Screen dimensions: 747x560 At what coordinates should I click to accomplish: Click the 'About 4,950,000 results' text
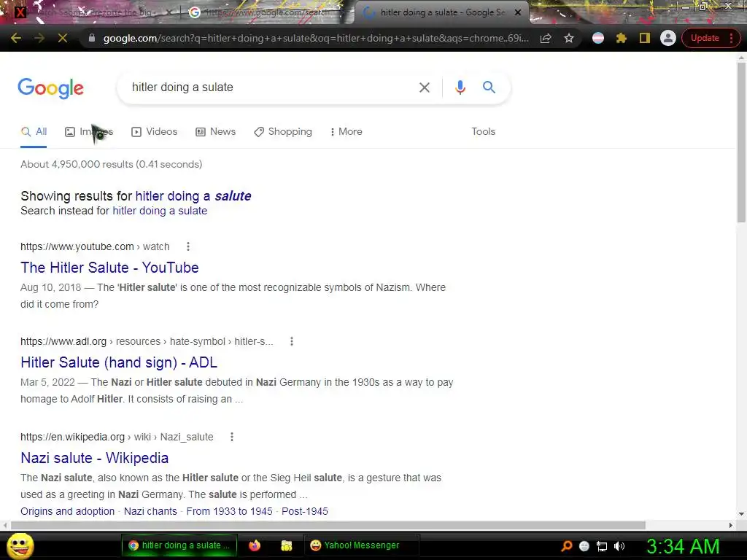coord(112,164)
